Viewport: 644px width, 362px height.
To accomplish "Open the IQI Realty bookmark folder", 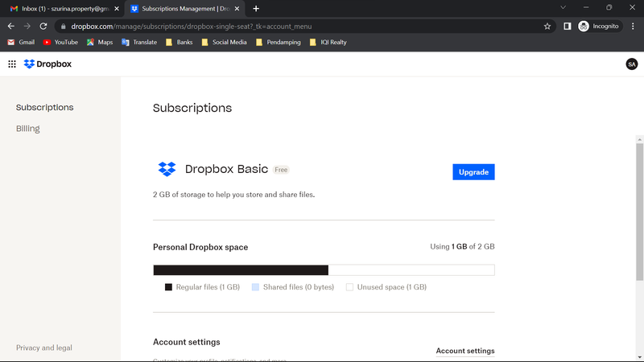I will tap(328, 43).
